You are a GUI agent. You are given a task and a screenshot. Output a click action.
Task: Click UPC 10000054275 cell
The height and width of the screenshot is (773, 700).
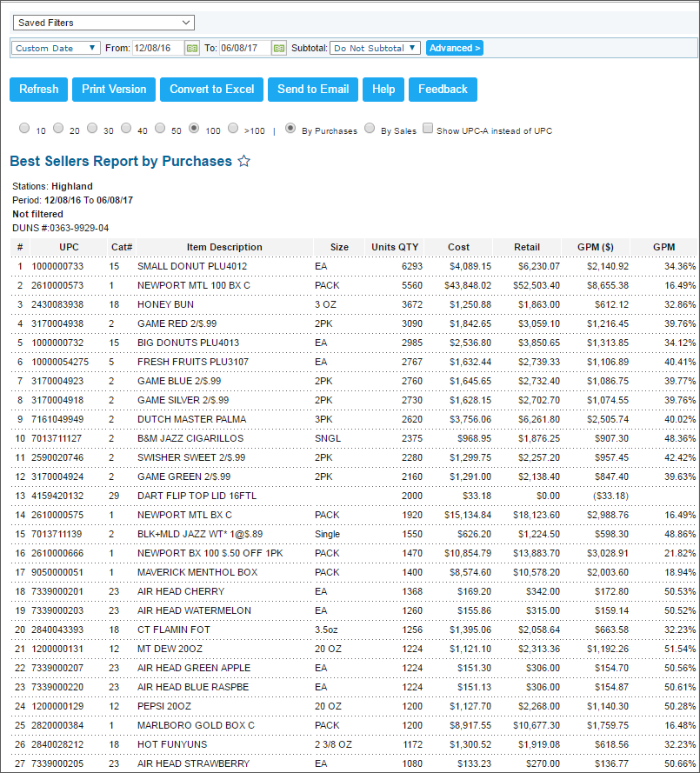[x=60, y=363]
